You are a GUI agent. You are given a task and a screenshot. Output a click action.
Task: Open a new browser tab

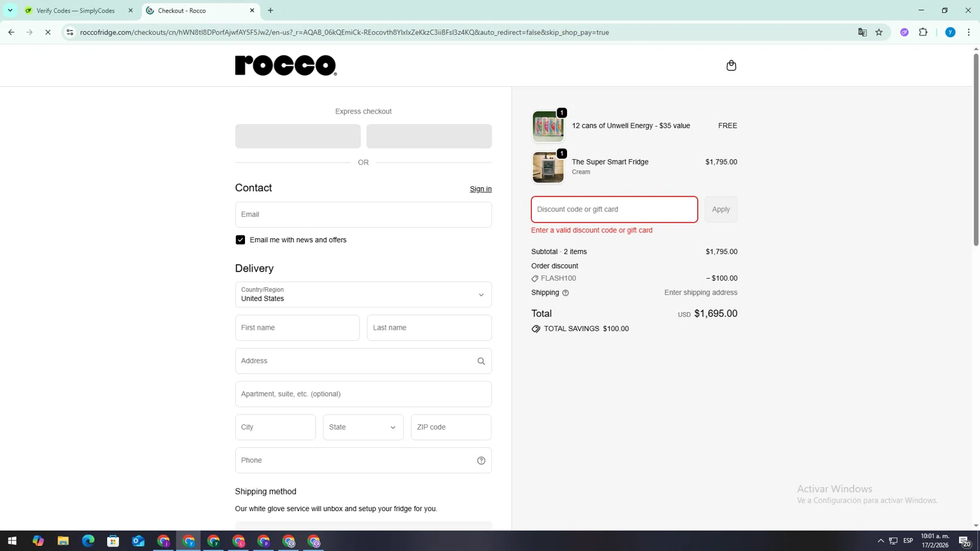coord(270,10)
